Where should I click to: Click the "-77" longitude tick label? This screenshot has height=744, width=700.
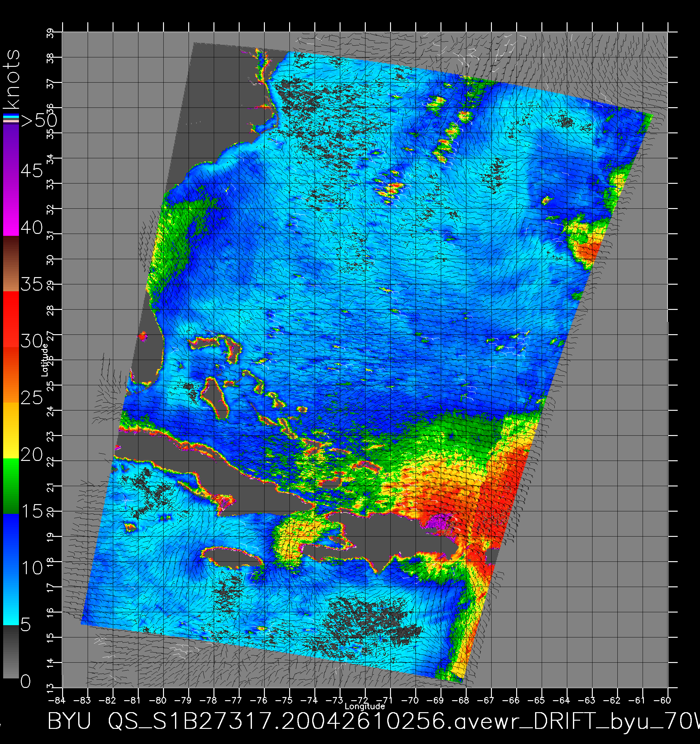(x=233, y=700)
